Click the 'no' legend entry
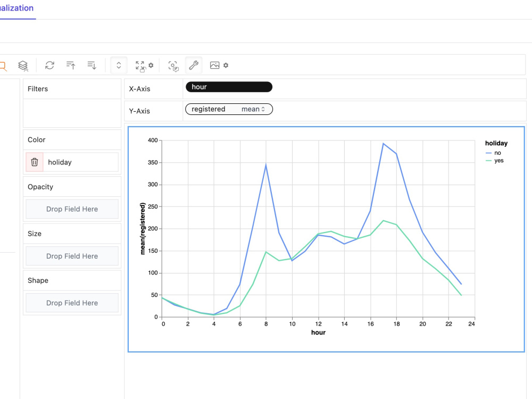This screenshot has width=532, height=399. pos(493,153)
